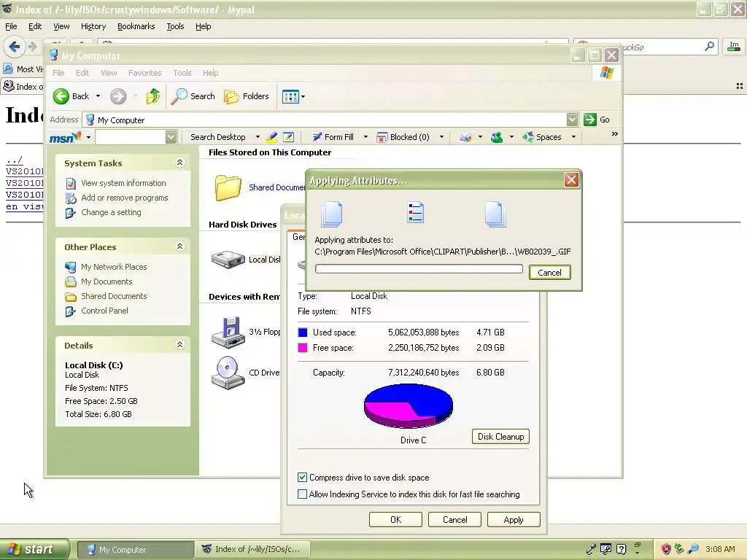This screenshot has height=560, width=747.
Task: Select the Local Disk drive icon
Action: pos(228,260)
